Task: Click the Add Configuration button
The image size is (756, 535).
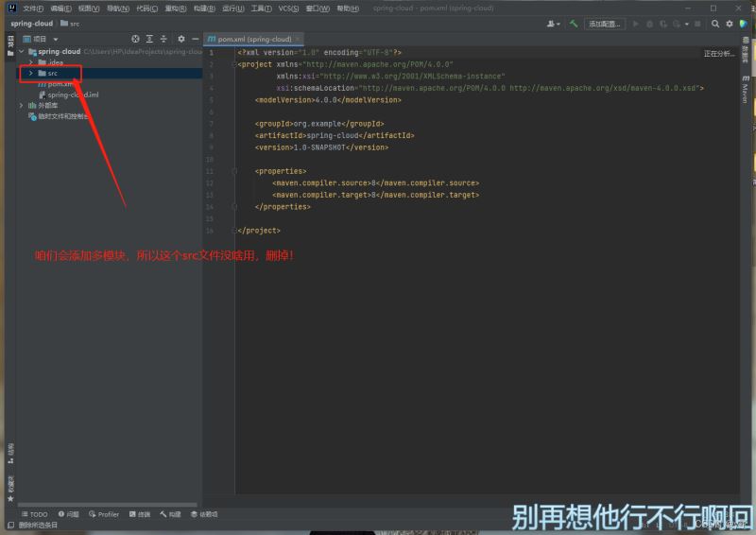Action: [605, 24]
